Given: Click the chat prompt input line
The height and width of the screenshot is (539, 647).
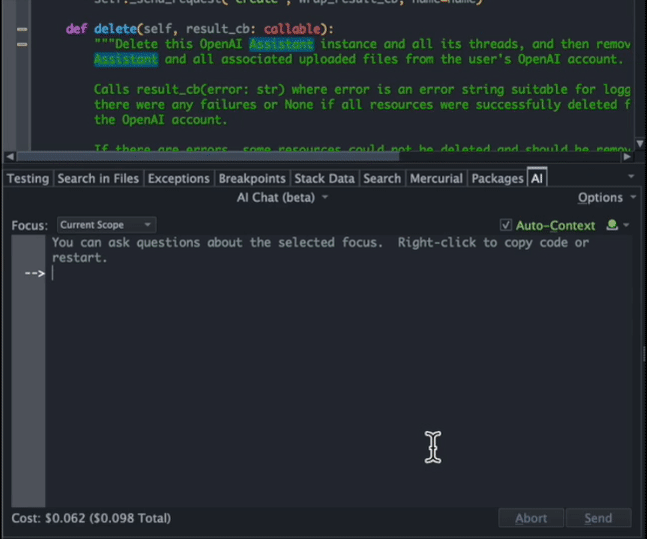Looking at the screenshot, I should (338, 273).
